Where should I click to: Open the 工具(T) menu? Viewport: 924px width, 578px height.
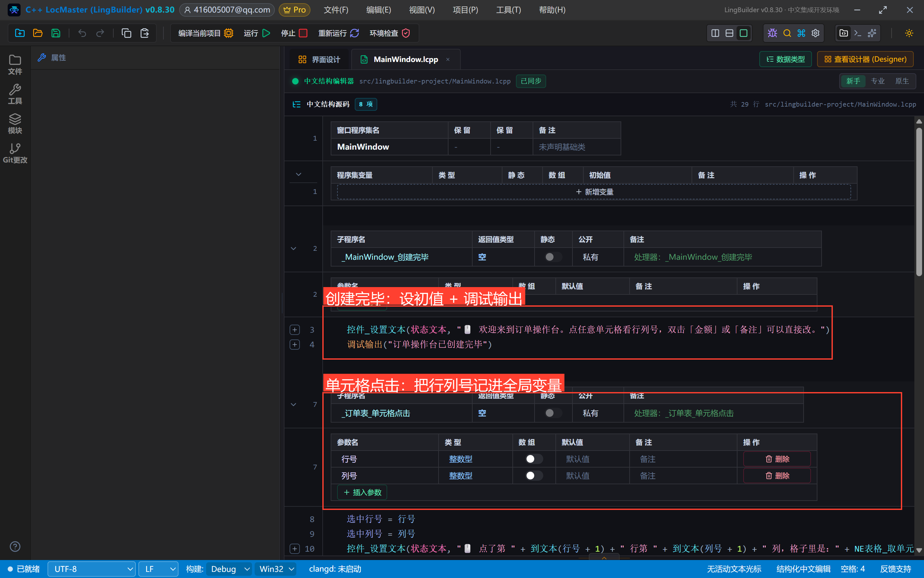tap(508, 10)
